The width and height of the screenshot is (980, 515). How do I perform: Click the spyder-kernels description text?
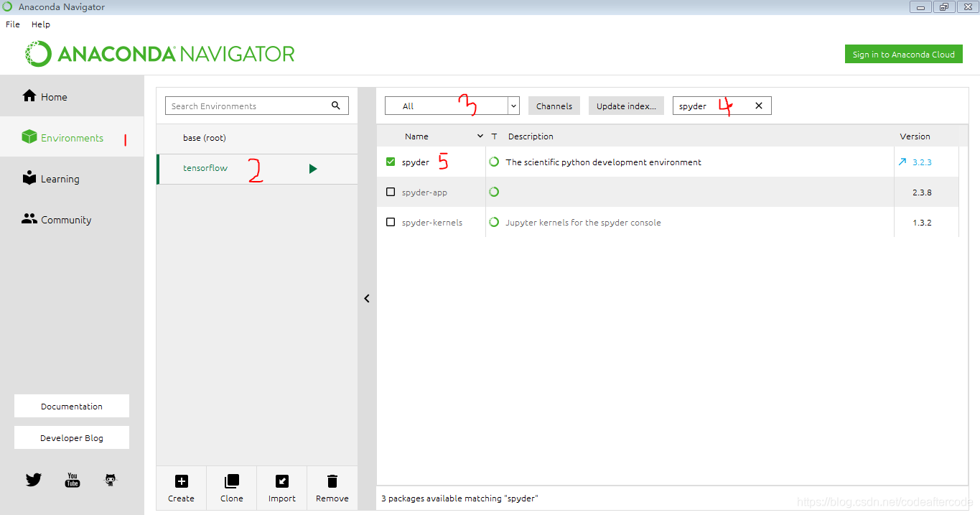[583, 223]
